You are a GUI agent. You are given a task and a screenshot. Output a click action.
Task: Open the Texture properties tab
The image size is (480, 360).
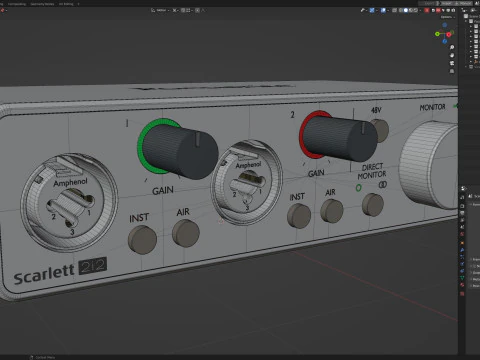pyautogui.click(x=462, y=293)
